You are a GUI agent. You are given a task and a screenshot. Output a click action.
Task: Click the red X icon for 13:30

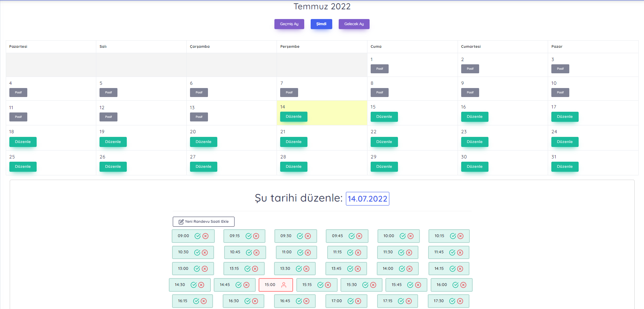click(x=306, y=269)
